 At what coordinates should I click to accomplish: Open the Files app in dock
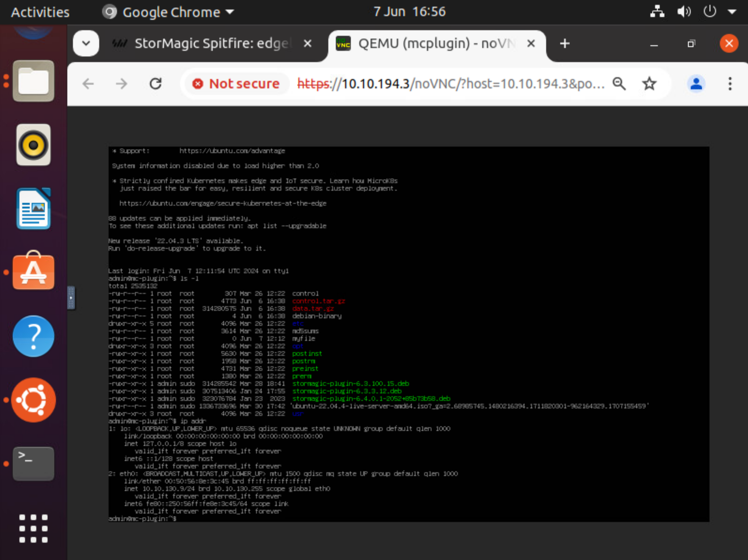(x=33, y=81)
